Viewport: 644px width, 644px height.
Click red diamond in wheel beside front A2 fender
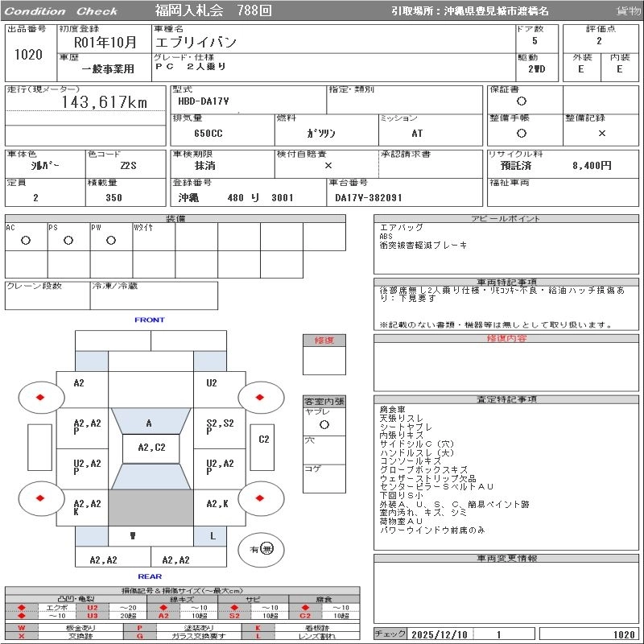coord(40,397)
